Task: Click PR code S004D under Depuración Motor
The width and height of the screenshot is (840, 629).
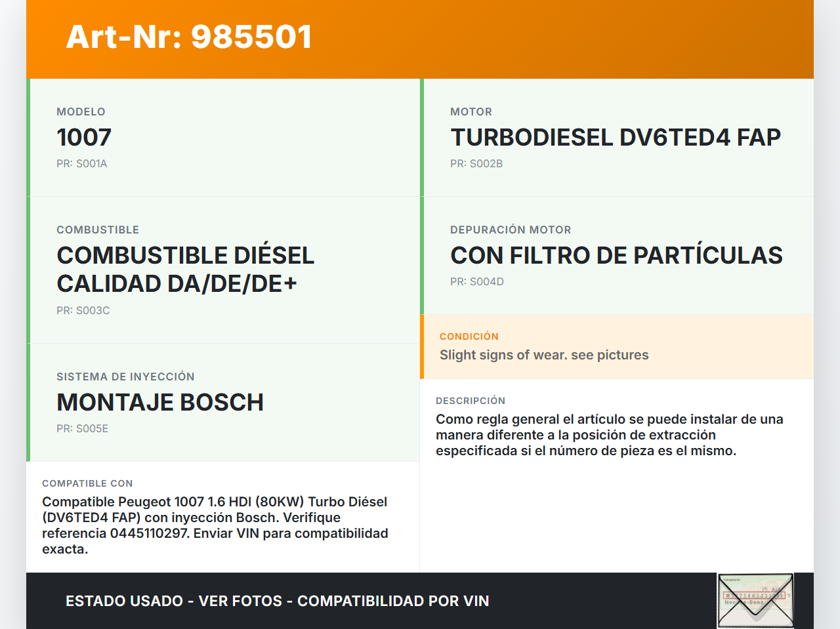Action: coord(477,282)
